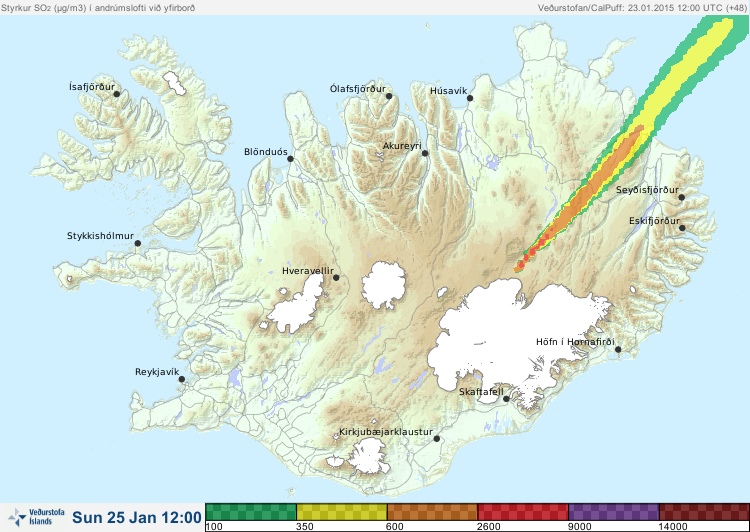
Task: Click the orange SO2 plume band
Action: click(x=595, y=184)
